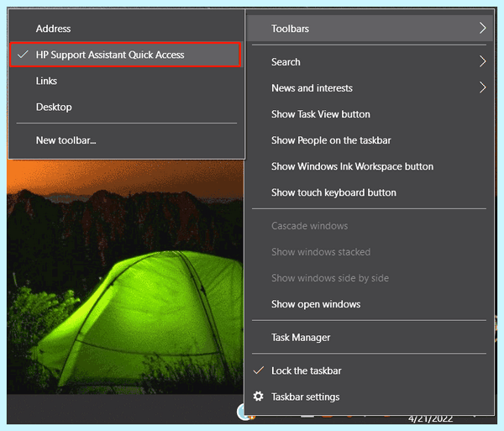Choose New toolbar... option
The image size is (504, 431).
click(x=125, y=140)
